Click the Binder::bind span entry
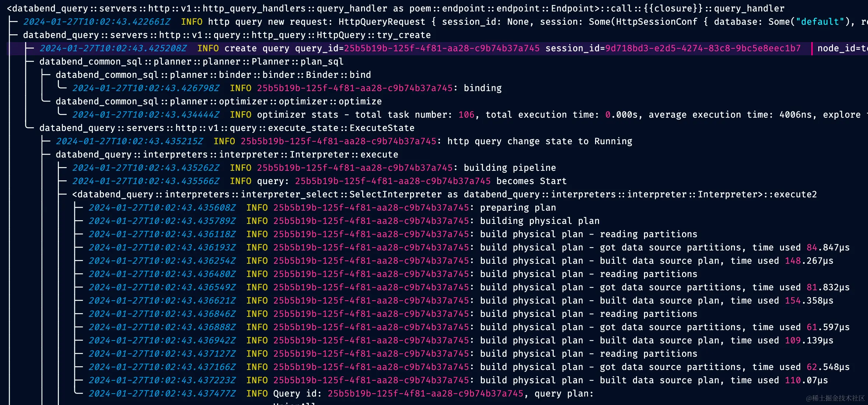The height and width of the screenshot is (405, 868). pyautogui.click(x=213, y=75)
